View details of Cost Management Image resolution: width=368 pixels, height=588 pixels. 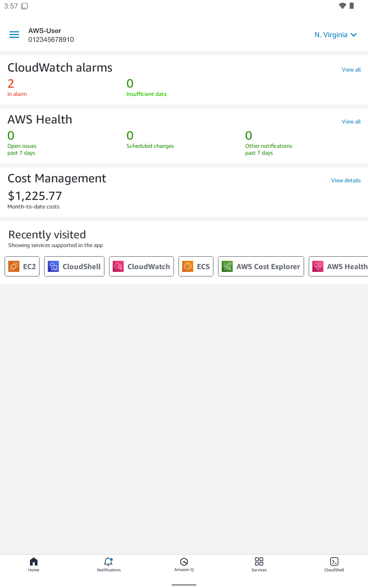click(346, 181)
